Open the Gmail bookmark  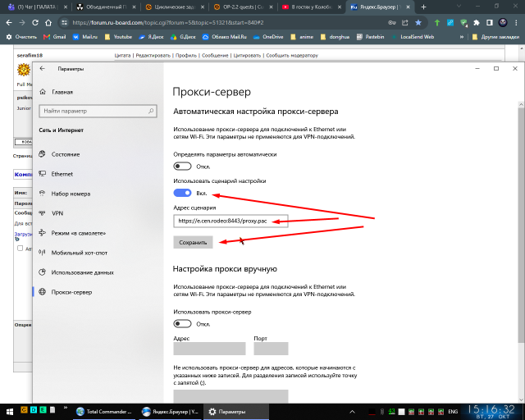coord(55,37)
